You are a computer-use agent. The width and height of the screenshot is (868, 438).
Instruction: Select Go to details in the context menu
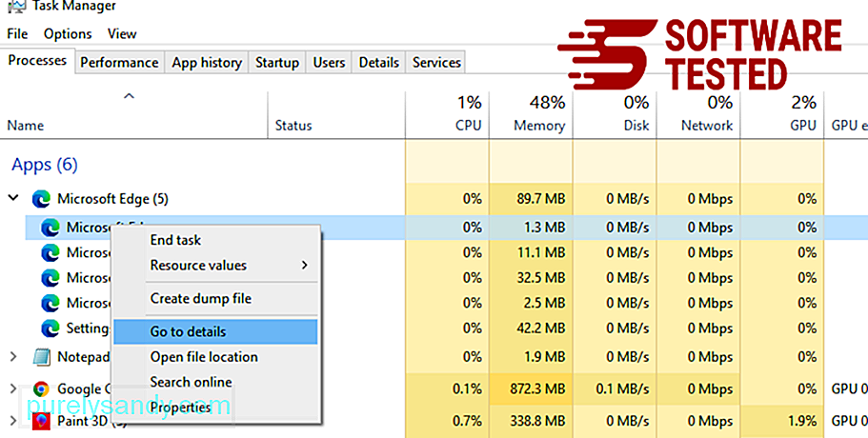(x=215, y=331)
